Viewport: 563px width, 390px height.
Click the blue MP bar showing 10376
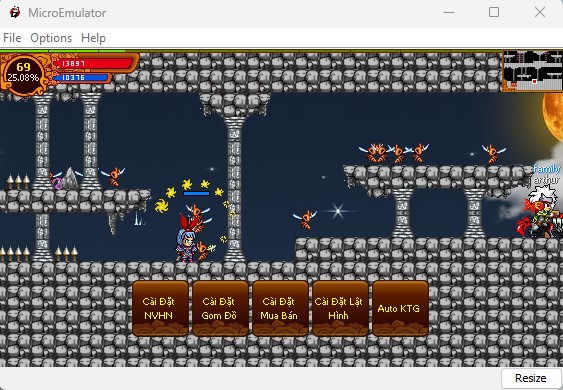(x=81, y=78)
